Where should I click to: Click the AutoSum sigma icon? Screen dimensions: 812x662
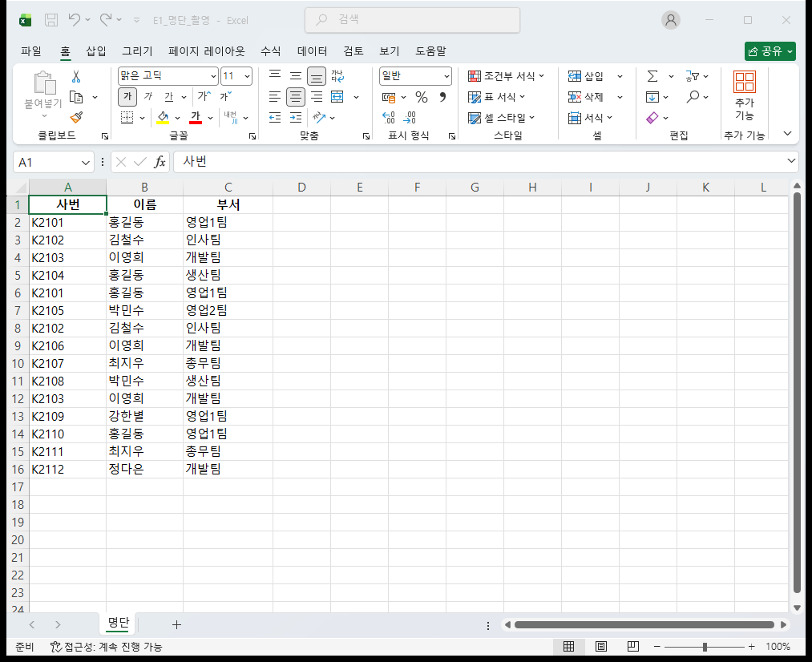click(652, 77)
